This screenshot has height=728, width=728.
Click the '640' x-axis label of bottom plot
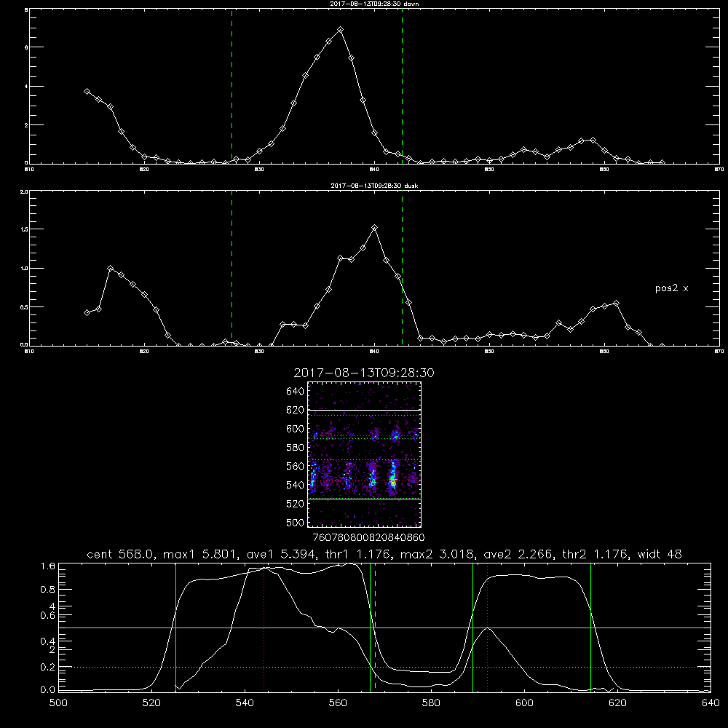pyautogui.click(x=711, y=703)
